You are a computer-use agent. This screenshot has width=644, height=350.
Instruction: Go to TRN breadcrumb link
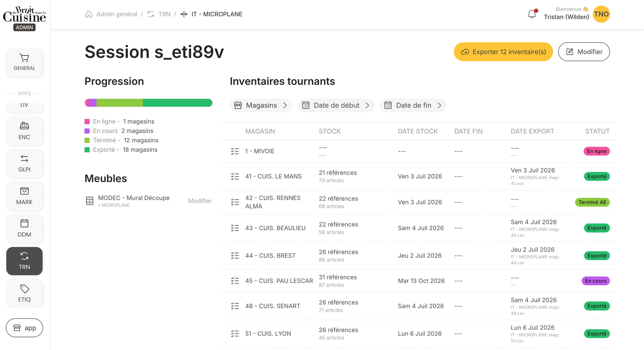(x=164, y=14)
